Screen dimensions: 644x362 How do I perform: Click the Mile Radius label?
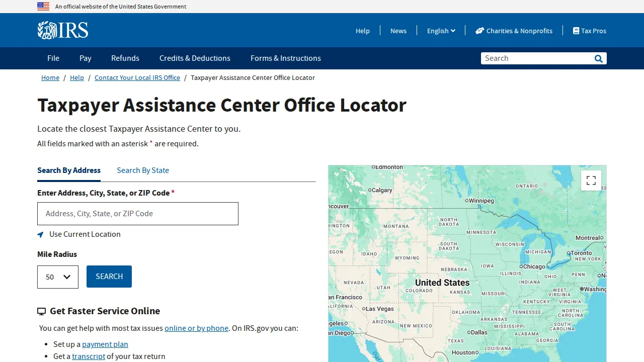point(57,254)
